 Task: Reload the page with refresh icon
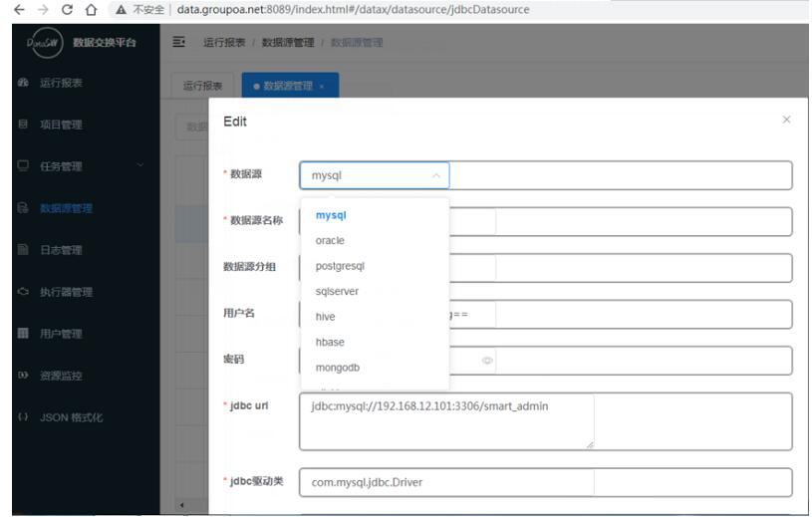(x=67, y=9)
